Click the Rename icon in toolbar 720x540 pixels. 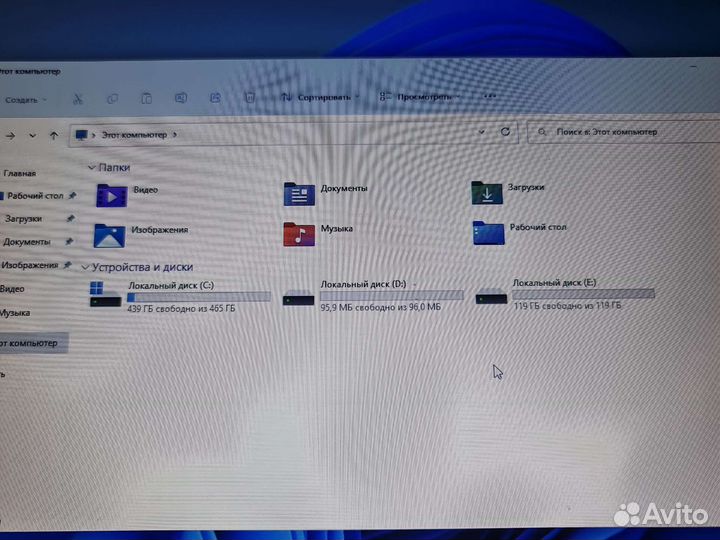point(180,98)
